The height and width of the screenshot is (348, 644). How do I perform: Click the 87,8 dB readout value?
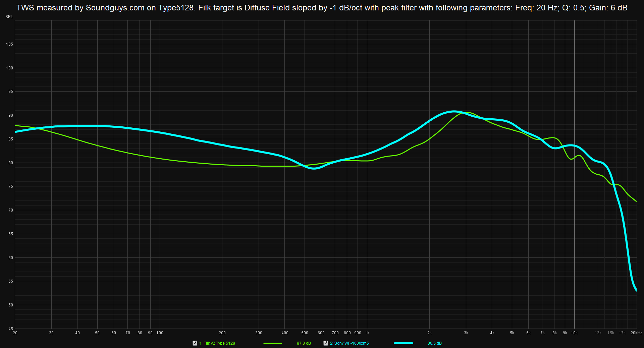pos(304,343)
